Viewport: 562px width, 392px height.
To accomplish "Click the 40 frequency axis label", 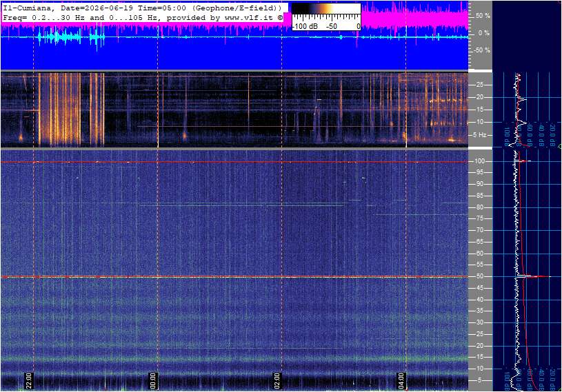I will pos(479,300).
